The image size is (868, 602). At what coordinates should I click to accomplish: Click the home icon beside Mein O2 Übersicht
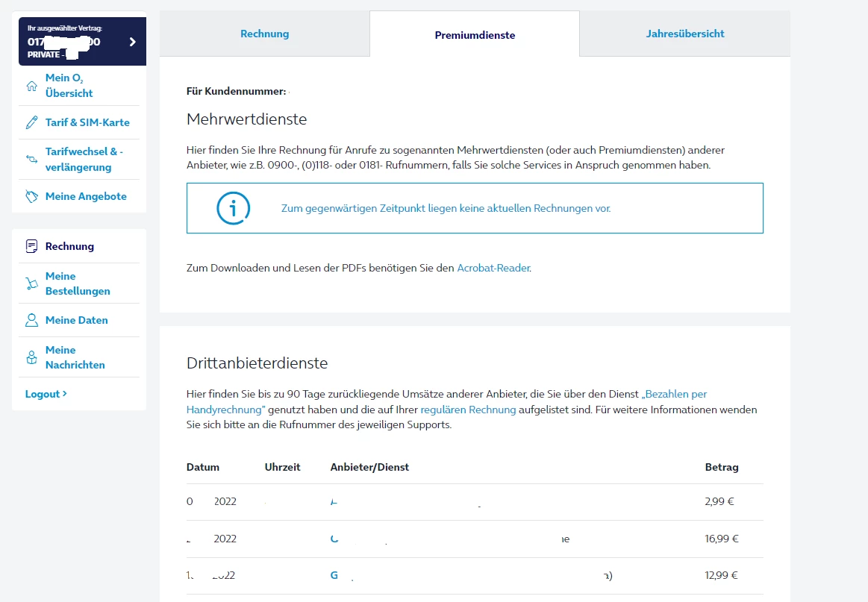click(x=31, y=86)
